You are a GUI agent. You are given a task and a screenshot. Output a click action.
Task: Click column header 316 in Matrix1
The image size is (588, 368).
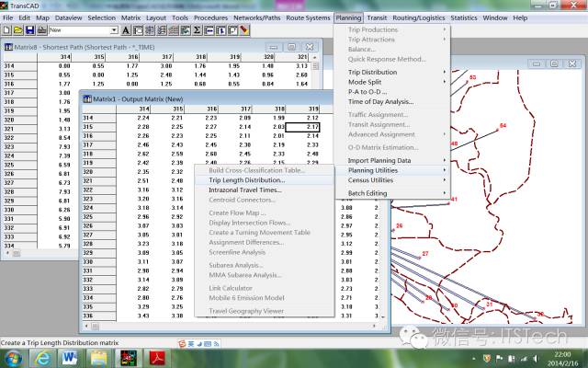(201, 109)
